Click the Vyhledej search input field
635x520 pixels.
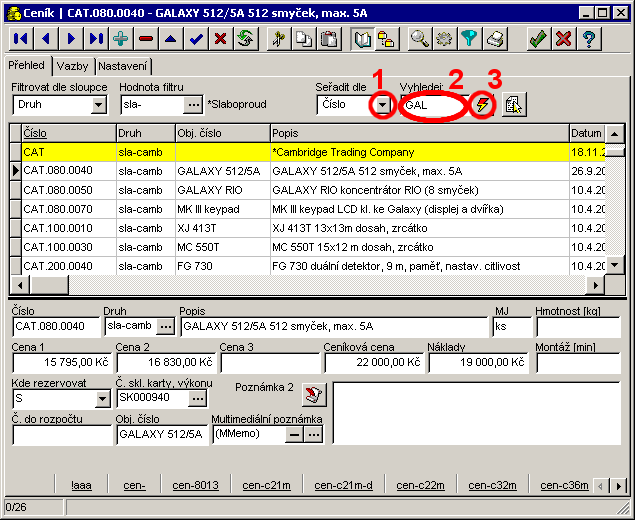click(431, 104)
